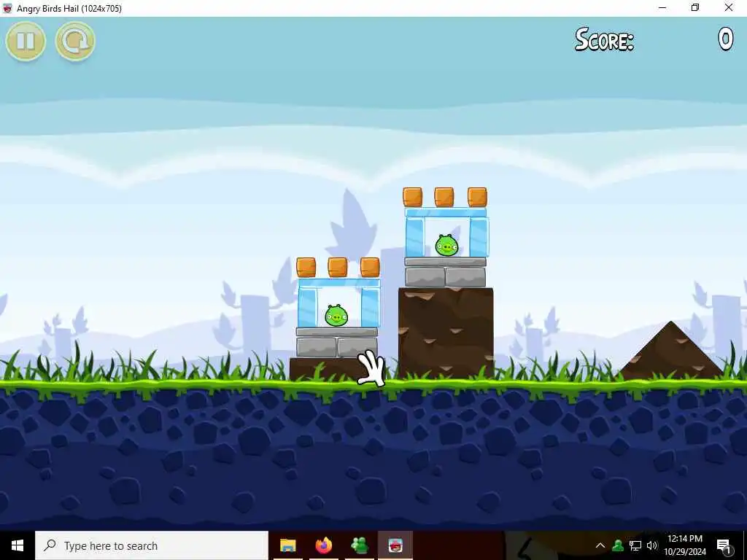Restore down the Angry Birds window

pyautogui.click(x=695, y=8)
